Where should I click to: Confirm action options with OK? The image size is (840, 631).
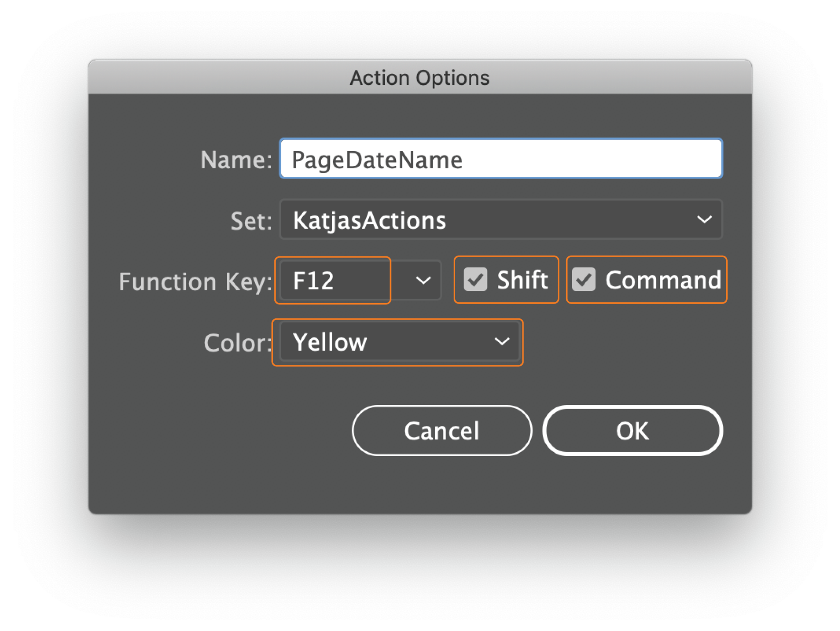tap(632, 431)
